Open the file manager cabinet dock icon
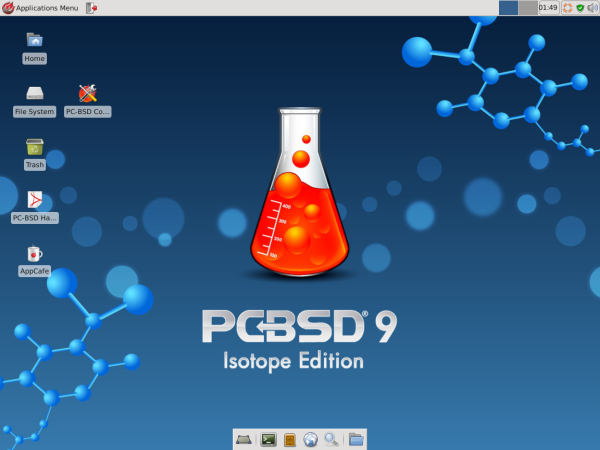Screen dimensions: 600x450 point(290,440)
